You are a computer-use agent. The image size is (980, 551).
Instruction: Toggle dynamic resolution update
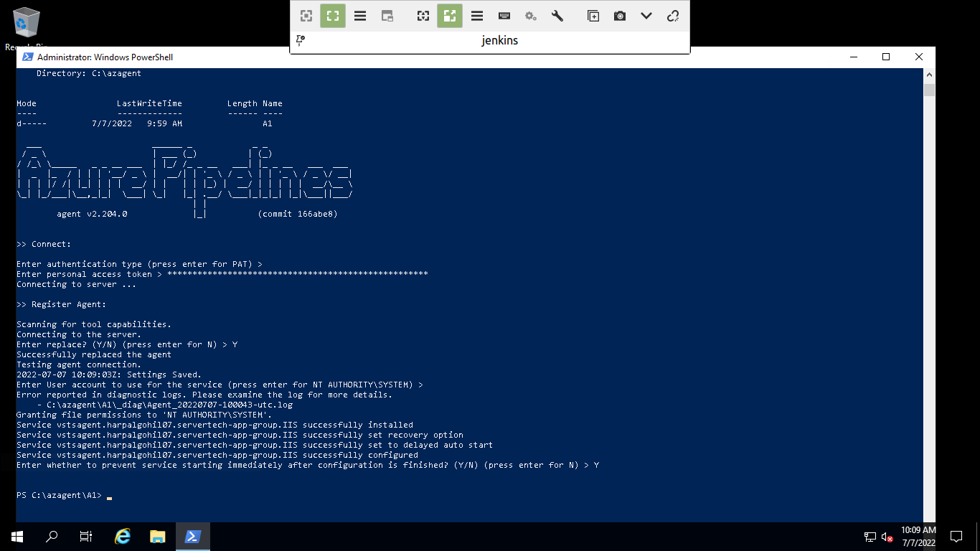pyautogui.click(x=423, y=16)
